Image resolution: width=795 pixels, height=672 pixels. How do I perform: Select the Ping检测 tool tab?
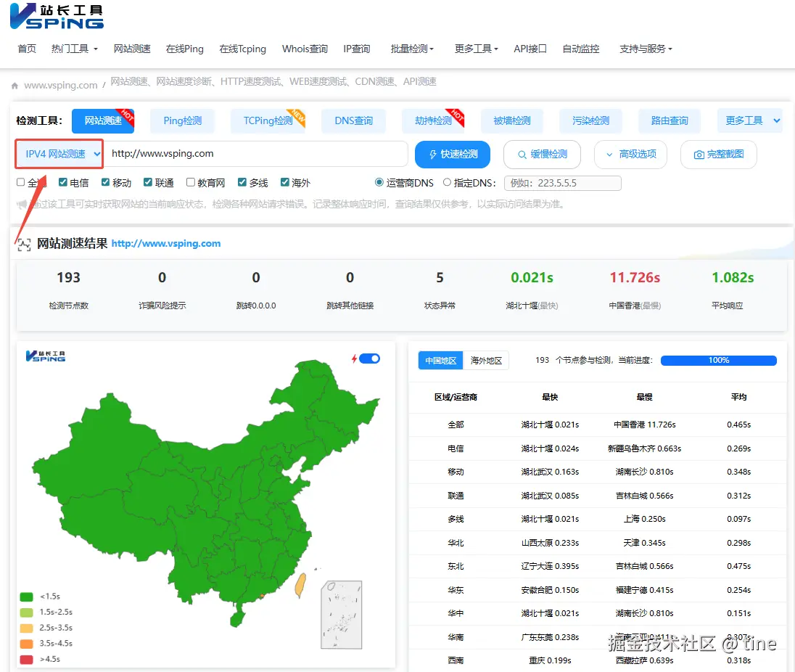tap(183, 120)
